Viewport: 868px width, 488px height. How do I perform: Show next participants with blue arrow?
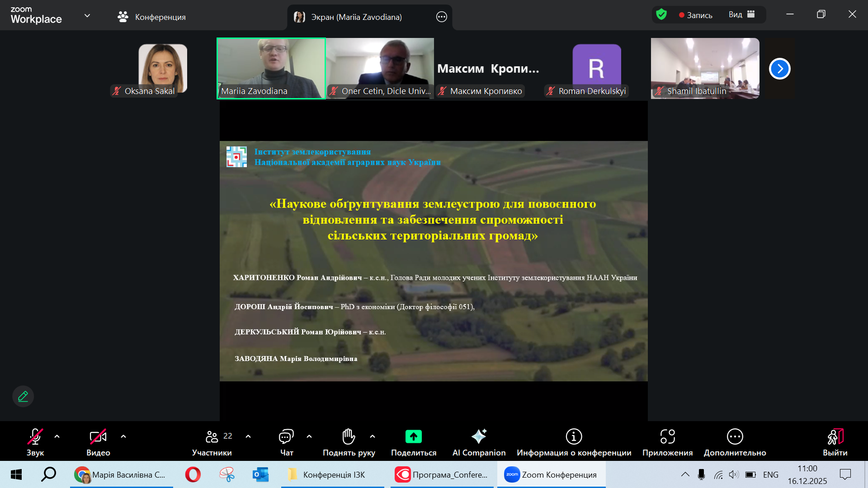point(779,69)
